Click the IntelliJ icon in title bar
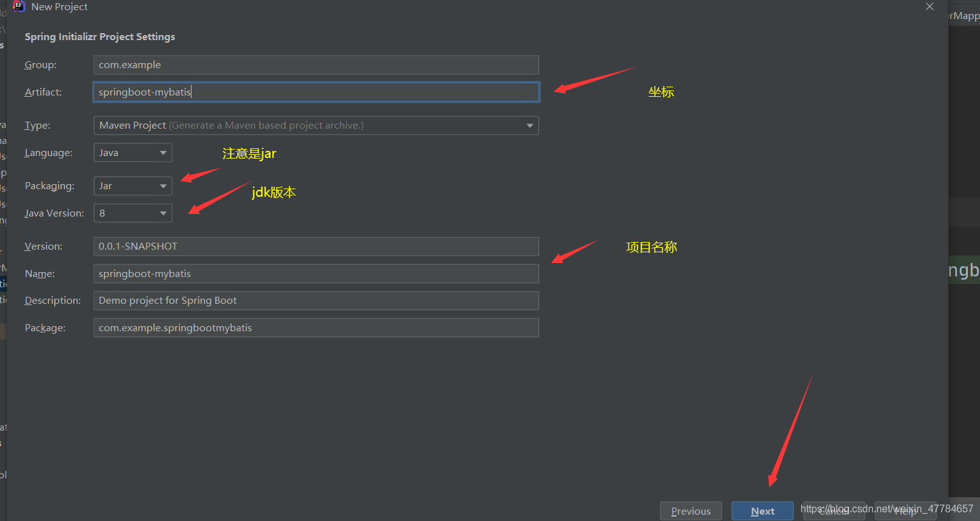Screen dimensions: 980x521 click(19, 6)
